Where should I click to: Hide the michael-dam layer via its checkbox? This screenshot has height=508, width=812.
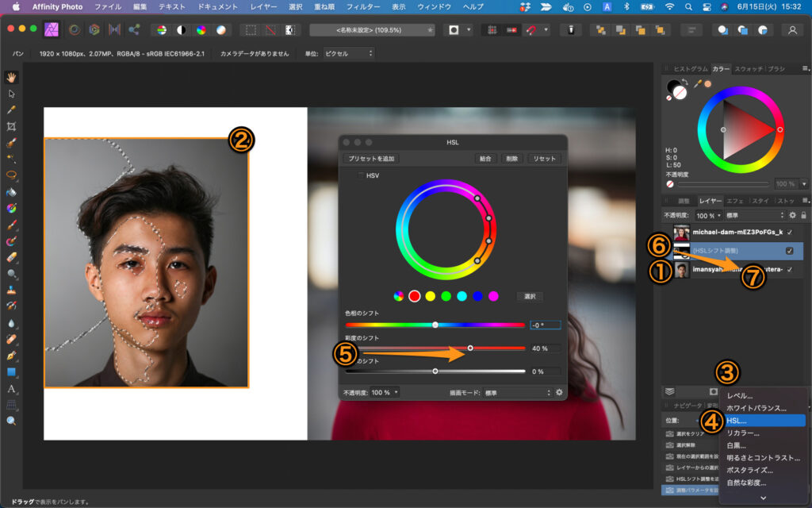coord(789,233)
